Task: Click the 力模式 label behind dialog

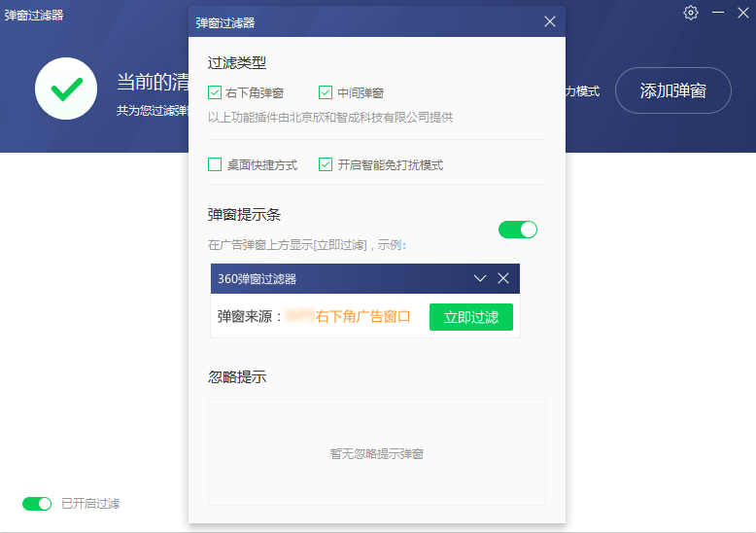Action: [x=582, y=91]
